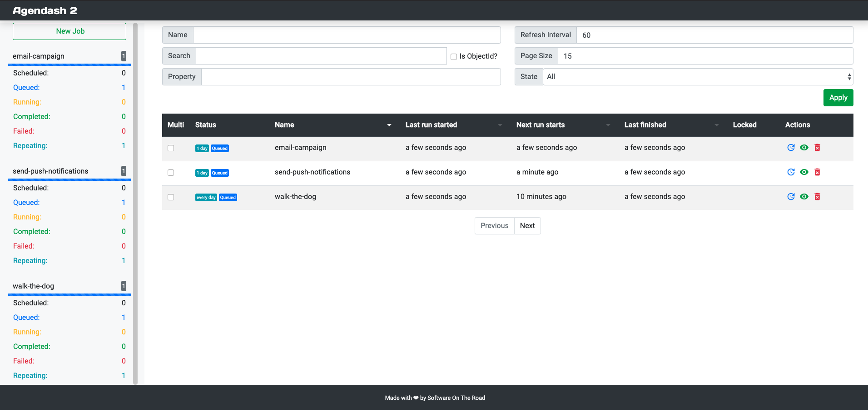Select email-campaign in the sidebar
868x413 pixels.
[39, 56]
